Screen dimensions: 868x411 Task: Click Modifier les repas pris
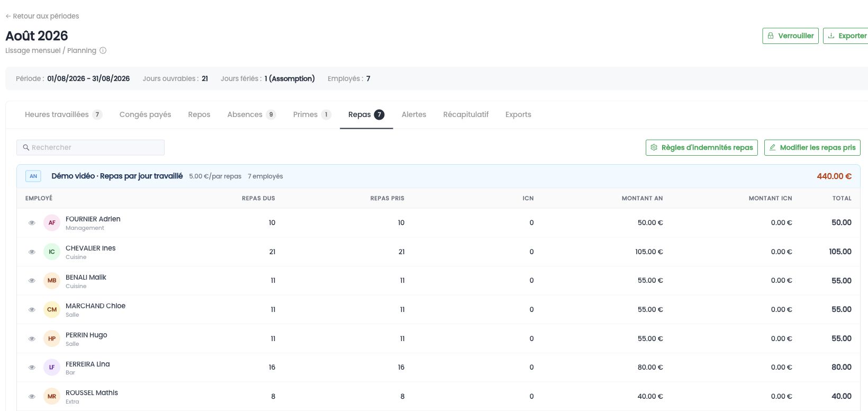point(812,148)
